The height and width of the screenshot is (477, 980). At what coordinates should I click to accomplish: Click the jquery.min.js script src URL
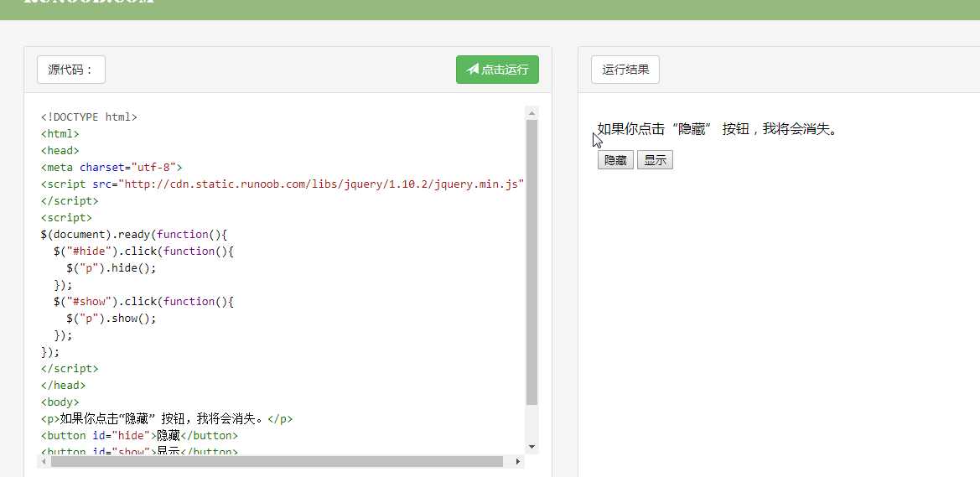[x=321, y=184]
